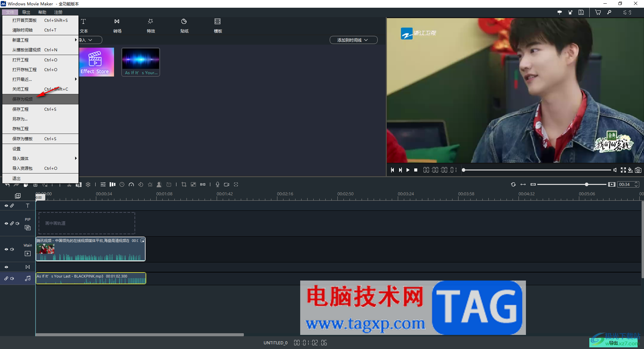Image resolution: width=644 pixels, height=349 pixels.
Task: Choose 另存为... from File menu
Action: tap(40, 119)
